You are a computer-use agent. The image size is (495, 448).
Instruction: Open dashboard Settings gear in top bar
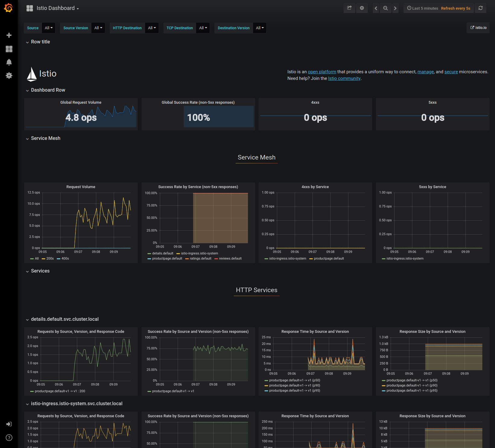coord(362,8)
